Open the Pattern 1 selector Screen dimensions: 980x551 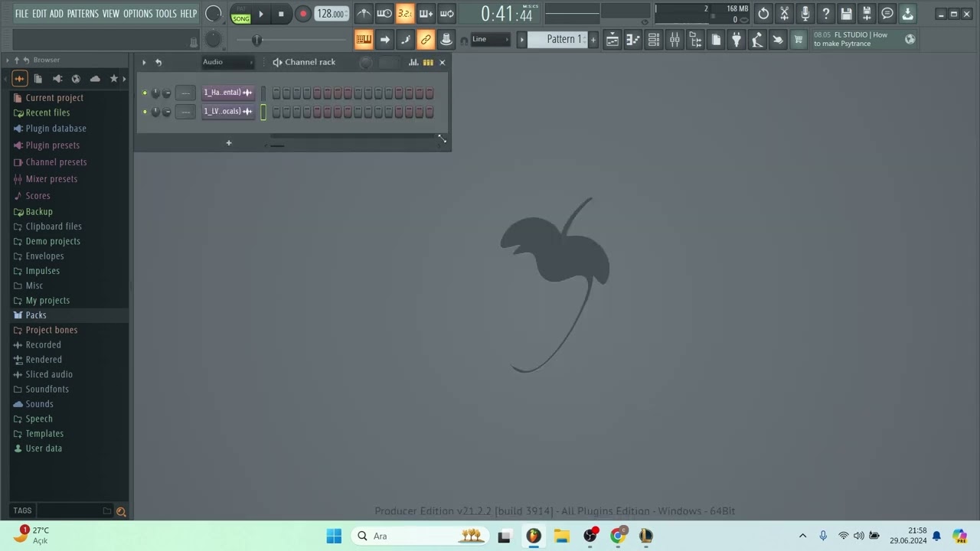557,40
